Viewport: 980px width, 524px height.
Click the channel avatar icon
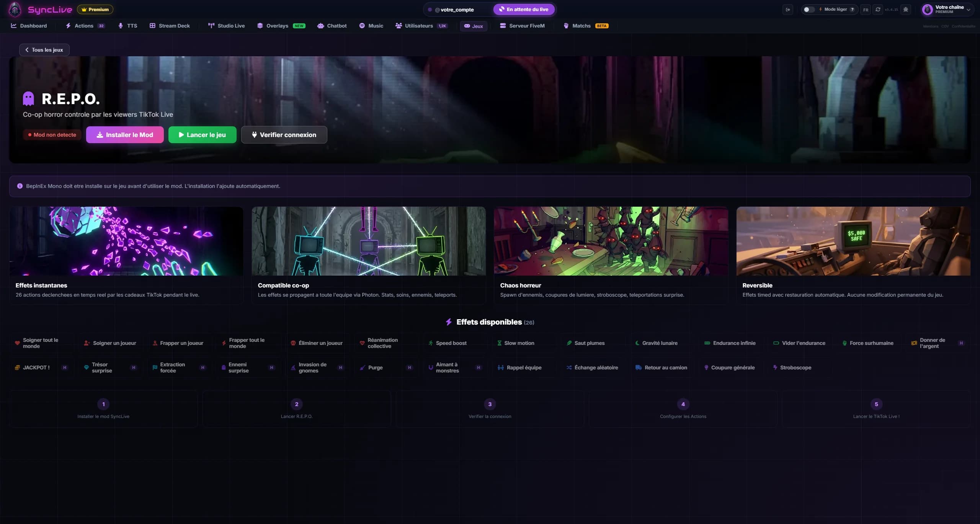(x=927, y=10)
